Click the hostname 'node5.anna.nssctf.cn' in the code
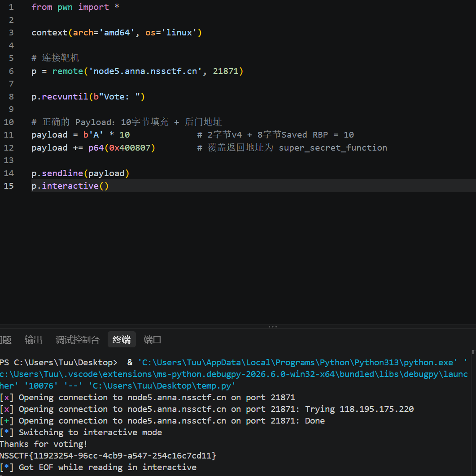The image size is (476, 476). 145,71
